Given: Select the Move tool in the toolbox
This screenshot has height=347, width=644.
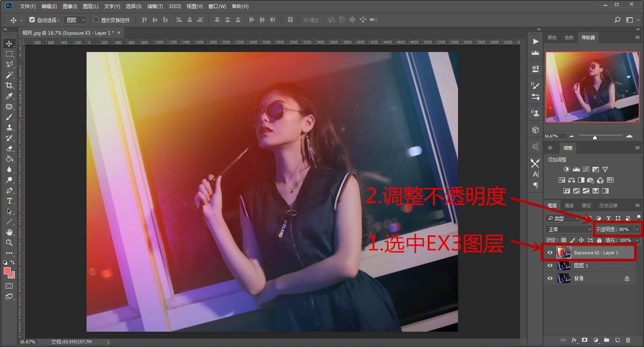Looking at the screenshot, I should [x=9, y=44].
